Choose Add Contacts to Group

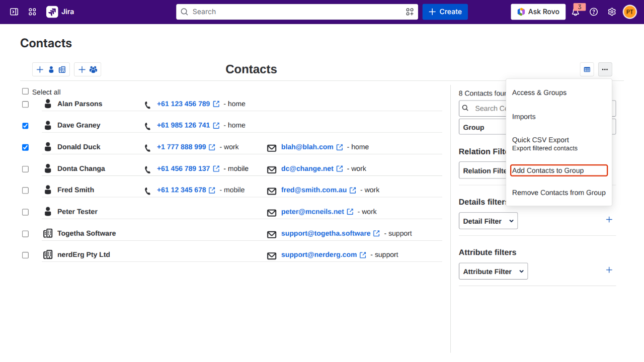coord(559,170)
